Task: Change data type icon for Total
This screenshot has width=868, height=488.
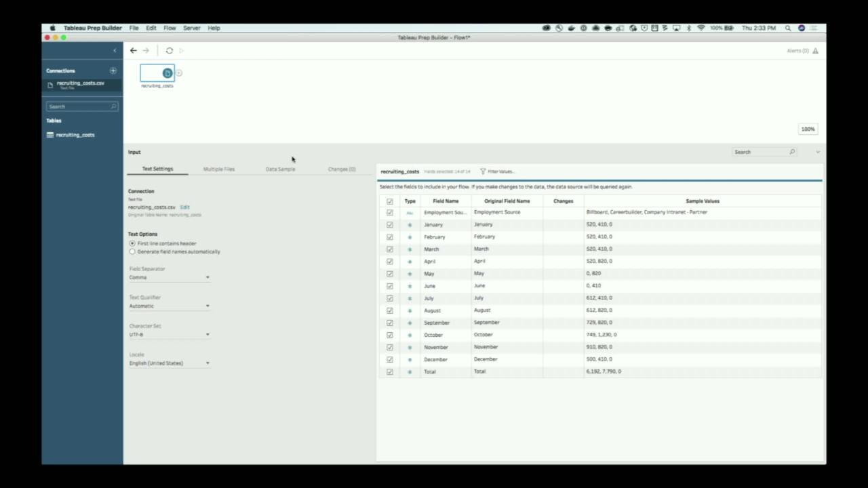Action: coord(410,372)
